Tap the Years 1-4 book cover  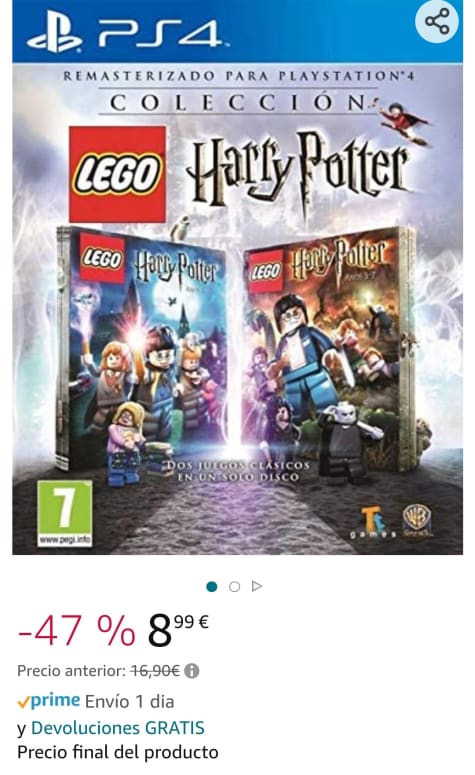(x=142, y=349)
